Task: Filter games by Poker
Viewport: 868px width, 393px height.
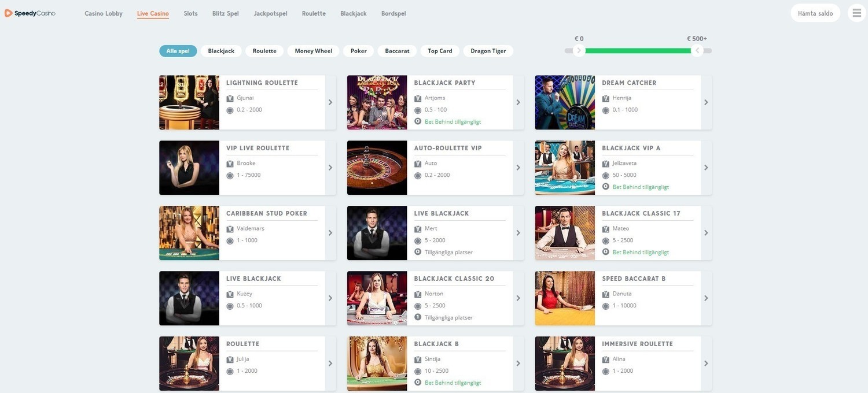Action: point(359,51)
